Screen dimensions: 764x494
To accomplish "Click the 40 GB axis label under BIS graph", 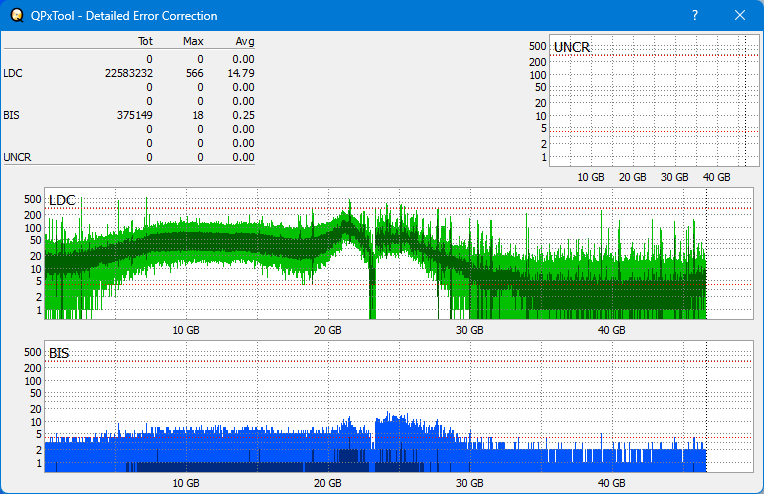I will pos(611,483).
